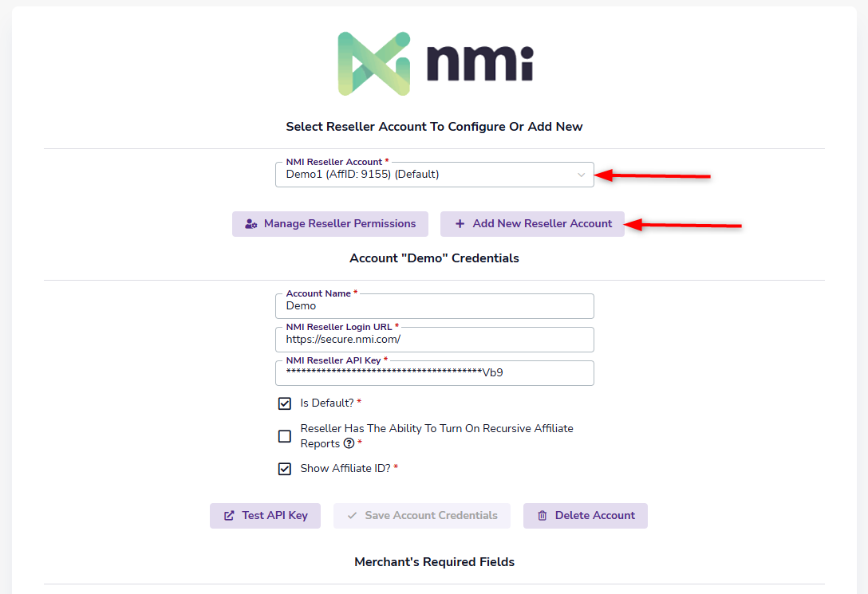Uncheck the Is Default checkbox
This screenshot has width=868, height=594.
pyautogui.click(x=285, y=403)
